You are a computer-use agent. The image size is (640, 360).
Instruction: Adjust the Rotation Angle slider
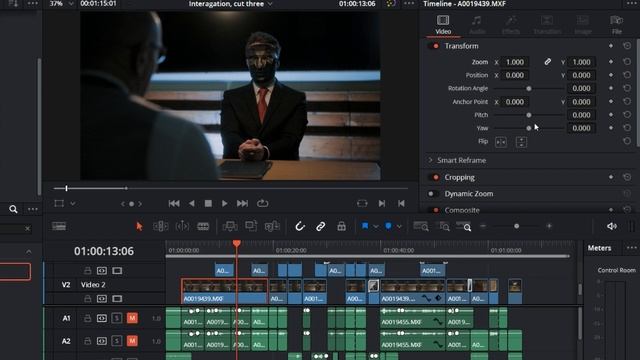(x=529, y=89)
